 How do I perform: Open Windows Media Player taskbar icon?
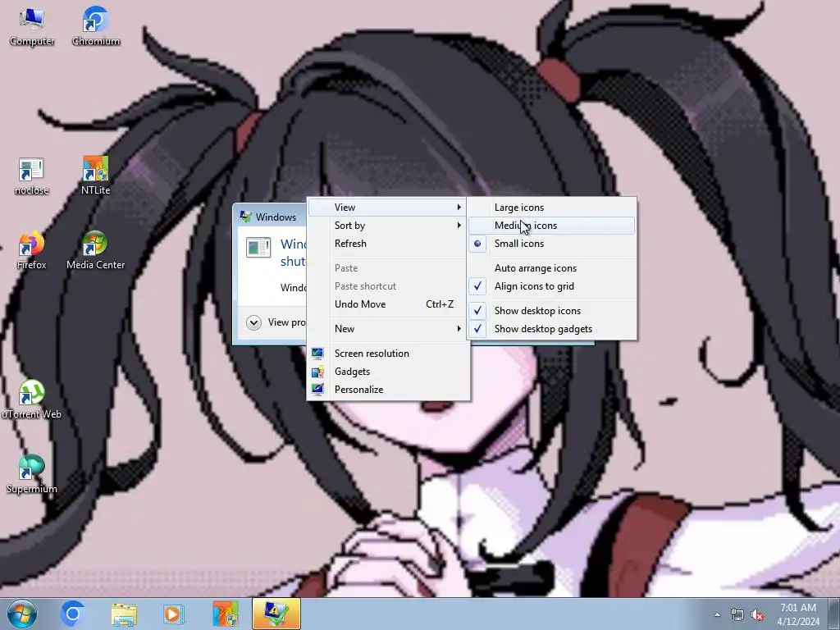tap(174, 614)
